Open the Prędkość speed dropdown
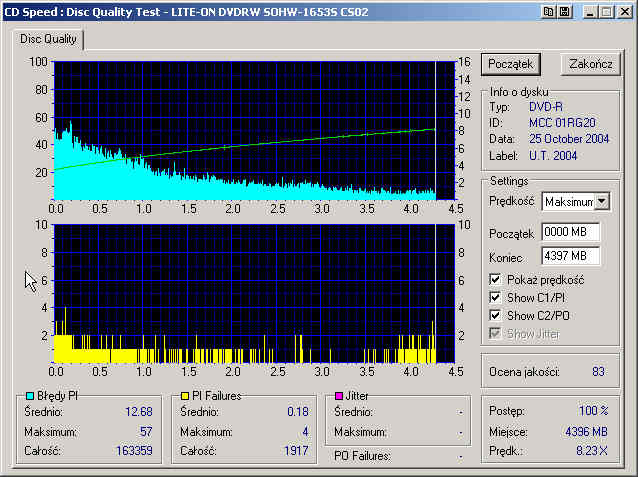 click(x=602, y=201)
